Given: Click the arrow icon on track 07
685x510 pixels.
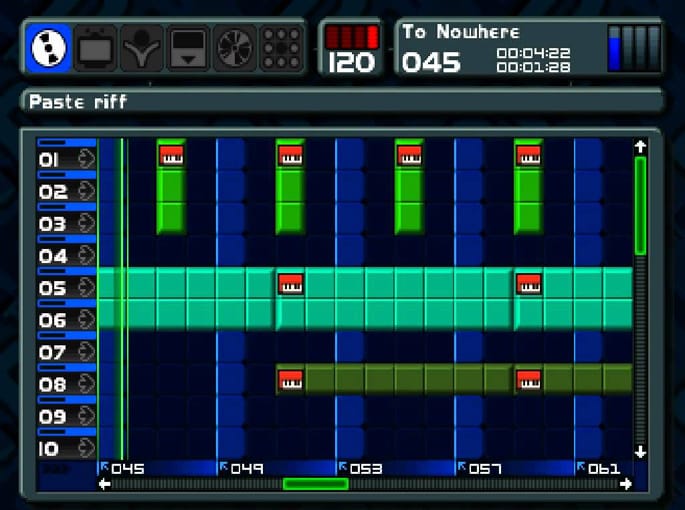Looking at the screenshot, I should 86,352.
